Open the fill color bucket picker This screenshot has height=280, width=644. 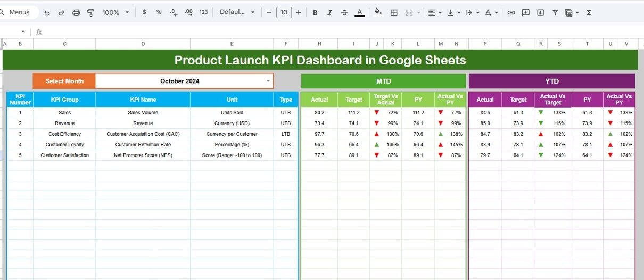point(378,12)
